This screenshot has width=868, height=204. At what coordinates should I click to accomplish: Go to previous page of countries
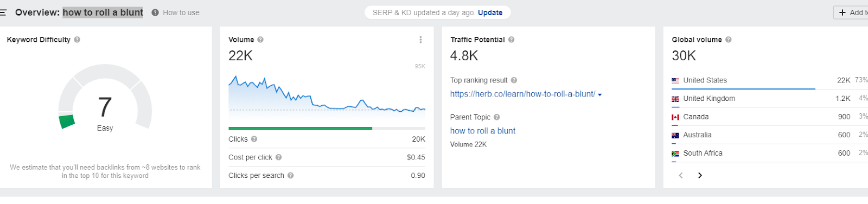tap(681, 175)
